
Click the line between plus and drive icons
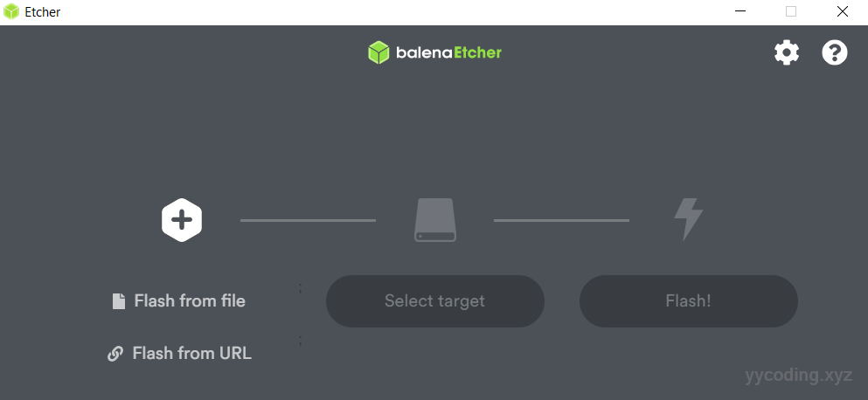[x=308, y=220]
